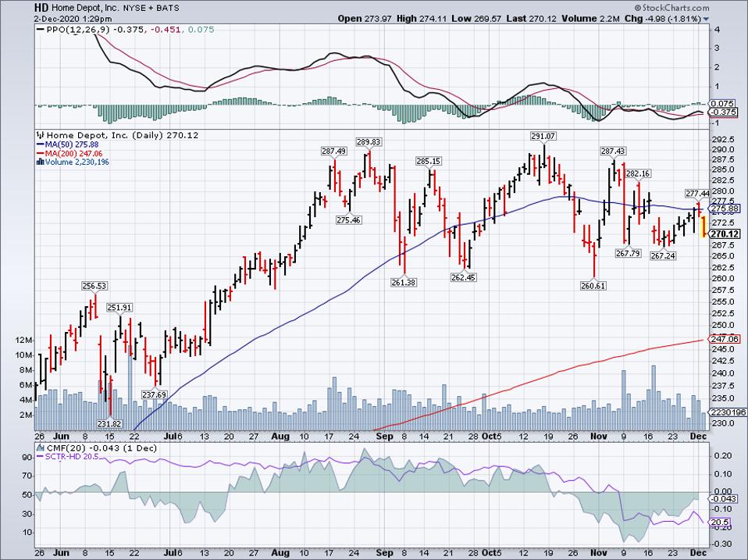Click the 267.24 low price label
The image size is (748, 560).
point(663,255)
